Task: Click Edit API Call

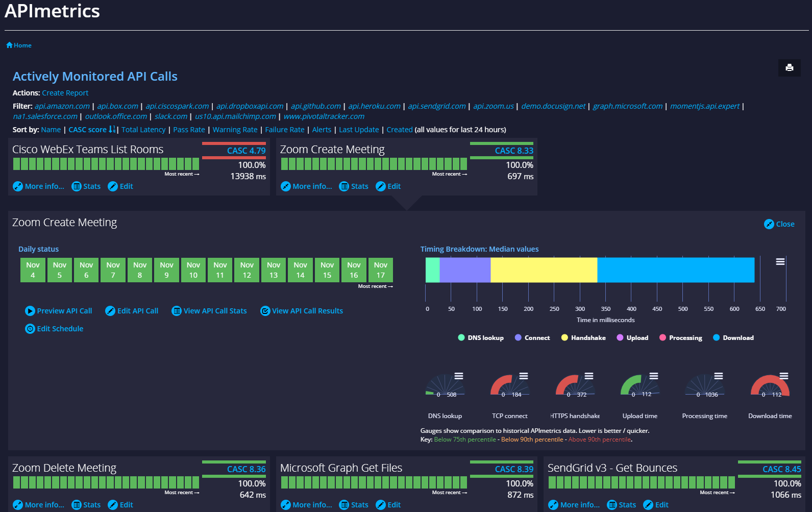Action: click(132, 311)
